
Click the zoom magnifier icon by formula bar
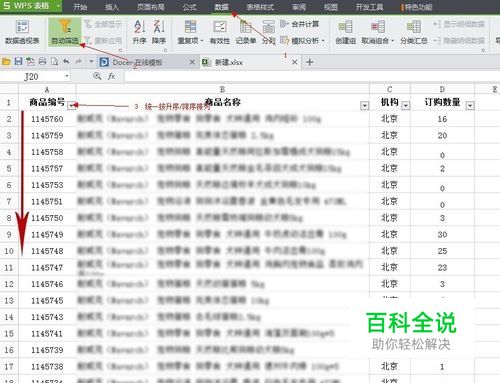tap(97, 76)
